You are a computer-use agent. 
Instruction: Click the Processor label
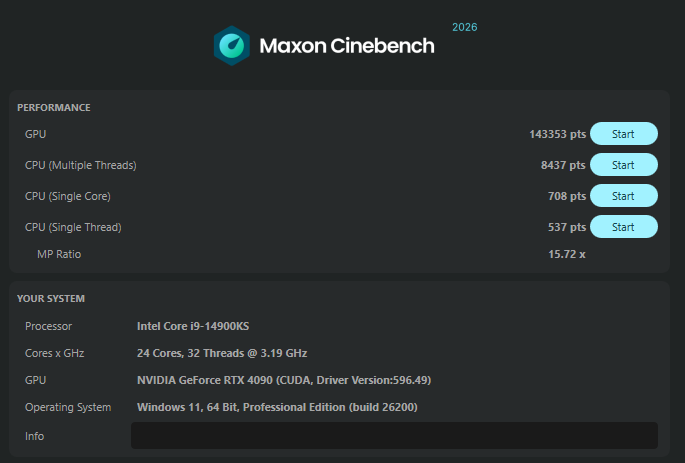(48, 326)
